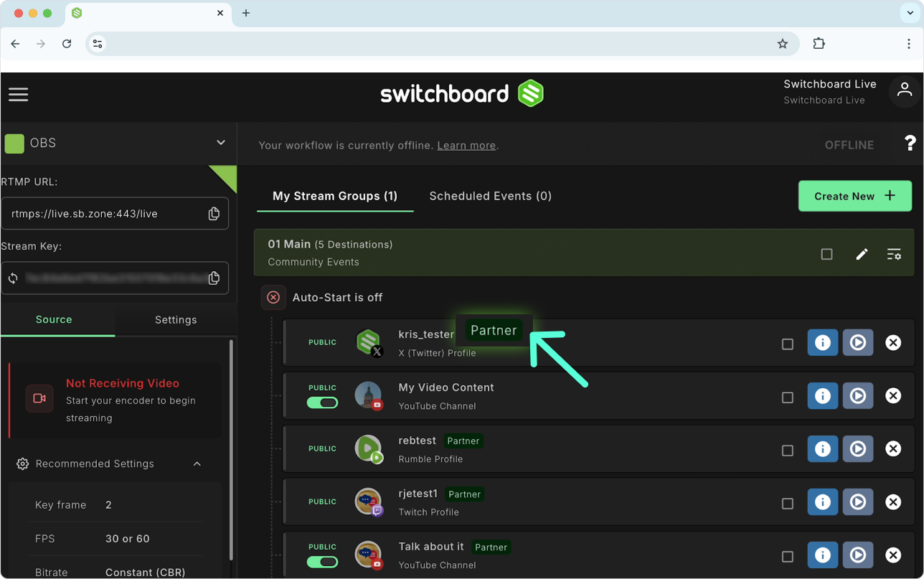The image size is (924, 579).
Task: Click the Create New button
Action: tap(855, 196)
